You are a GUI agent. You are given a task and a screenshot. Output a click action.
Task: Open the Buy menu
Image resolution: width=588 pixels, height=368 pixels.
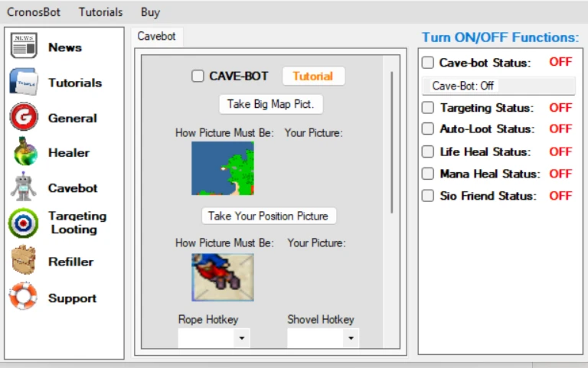[x=150, y=12]
